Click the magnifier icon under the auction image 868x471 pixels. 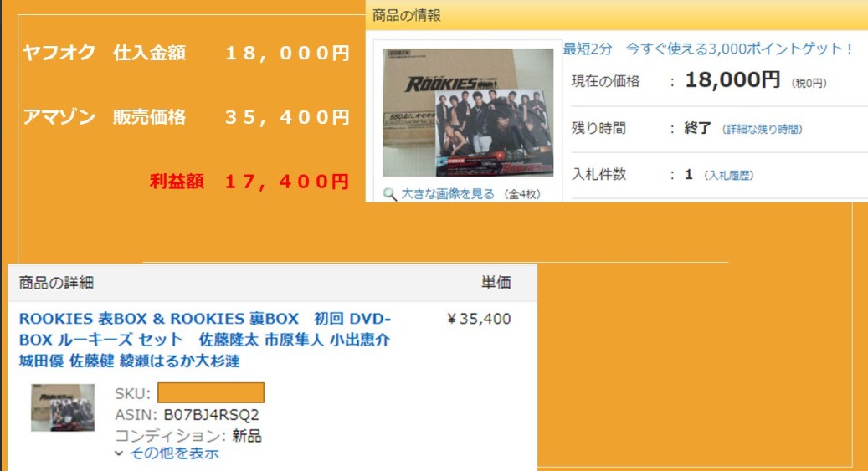[390, 194]
